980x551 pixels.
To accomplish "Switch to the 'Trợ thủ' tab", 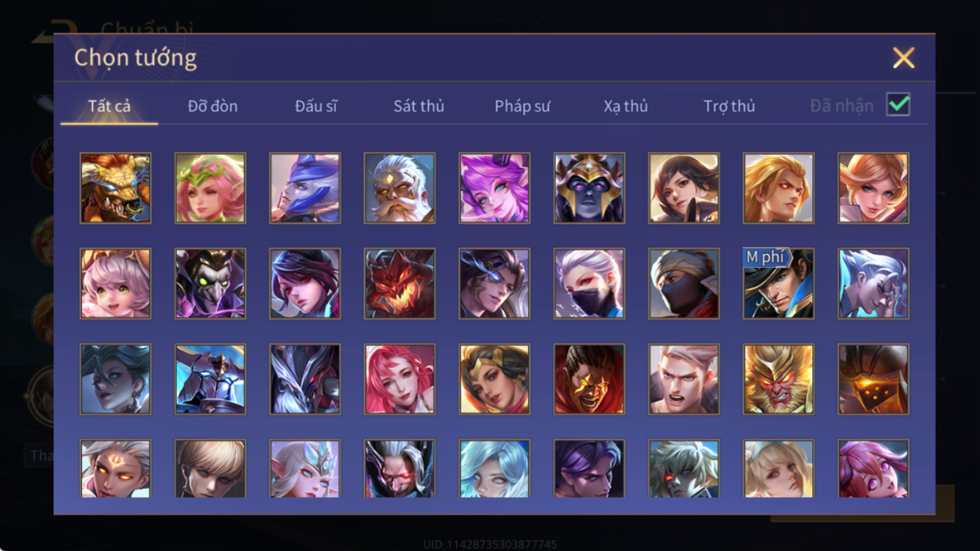I will (729, 106).
